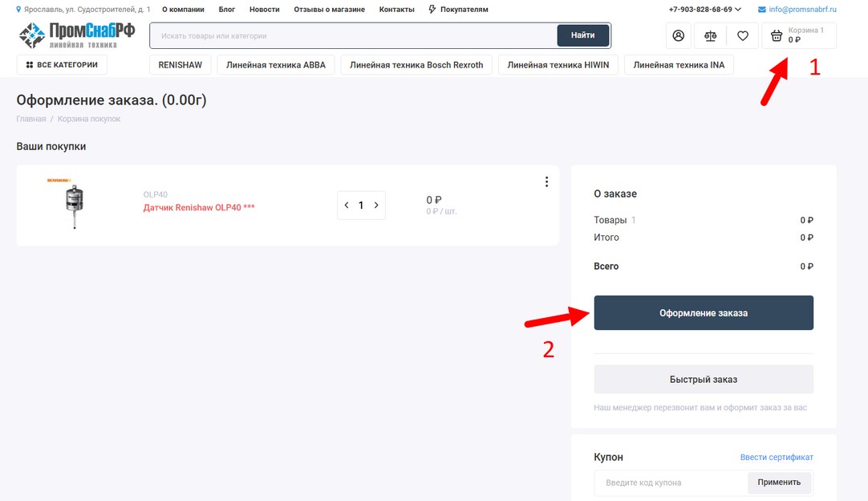Open the Корзина cart widget
This screenshot has height=501, width=868.
(799, 36)
